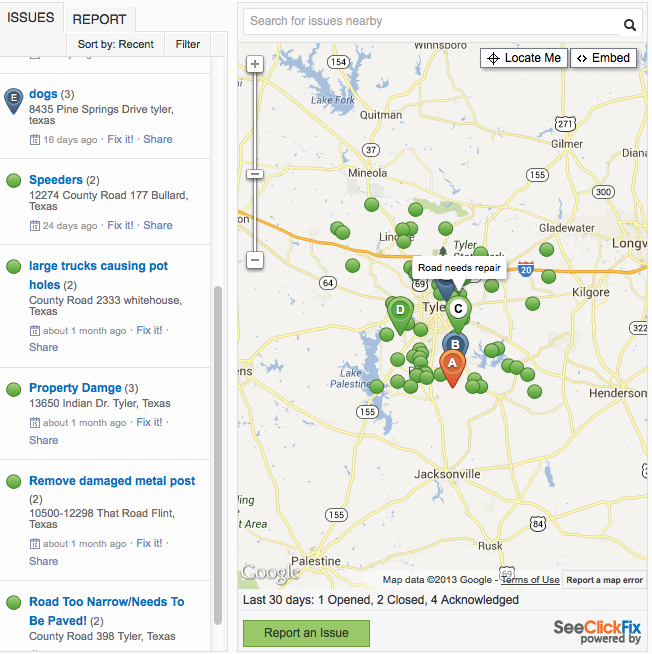Click the 12274 County Road 177 Bullard address
652x654 pixels.
(108, 201)
